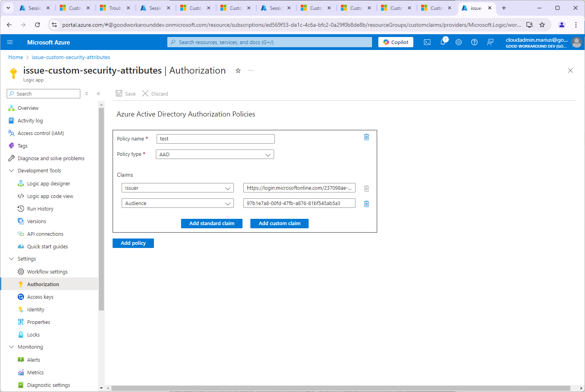The height and width of the screenshot is (392, 585).
Task: Open portal settings gear icon
Action: pyautogui.click(x=459, y=42)
